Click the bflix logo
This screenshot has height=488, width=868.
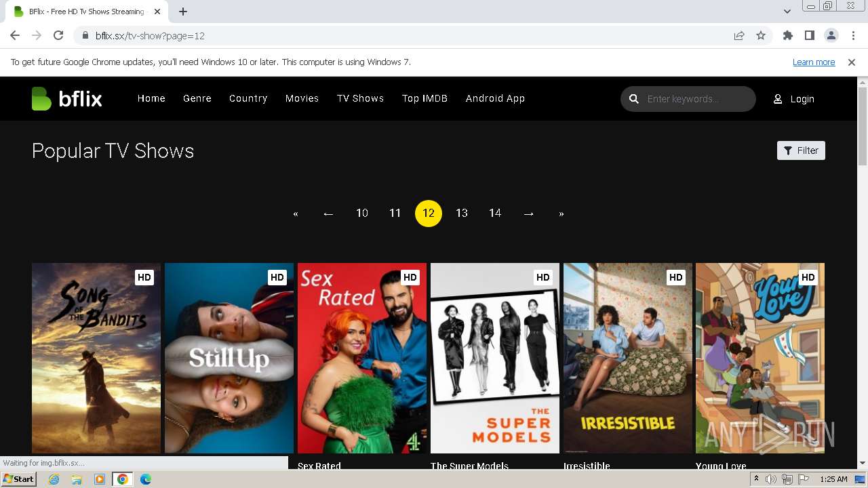pyautogui.click(x=66, y=99)
